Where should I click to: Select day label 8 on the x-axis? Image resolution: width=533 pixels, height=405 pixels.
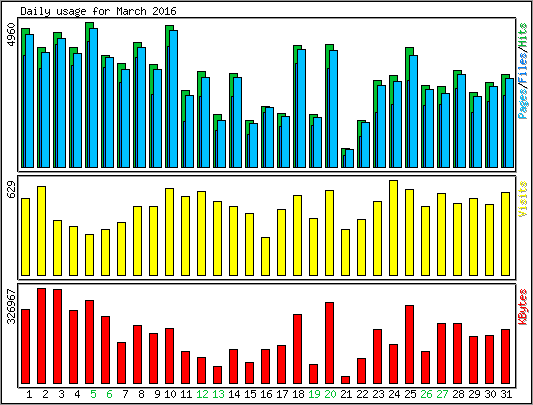pos(141,394)
